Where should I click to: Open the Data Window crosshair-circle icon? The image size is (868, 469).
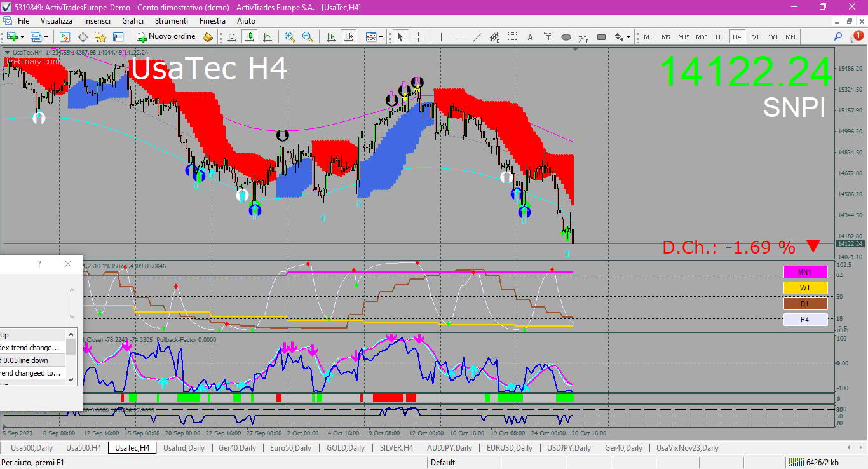(x=83, y=37)
